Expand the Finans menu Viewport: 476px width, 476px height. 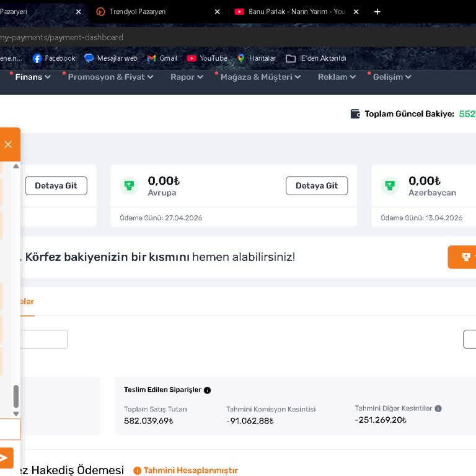[x=32, y=77]
